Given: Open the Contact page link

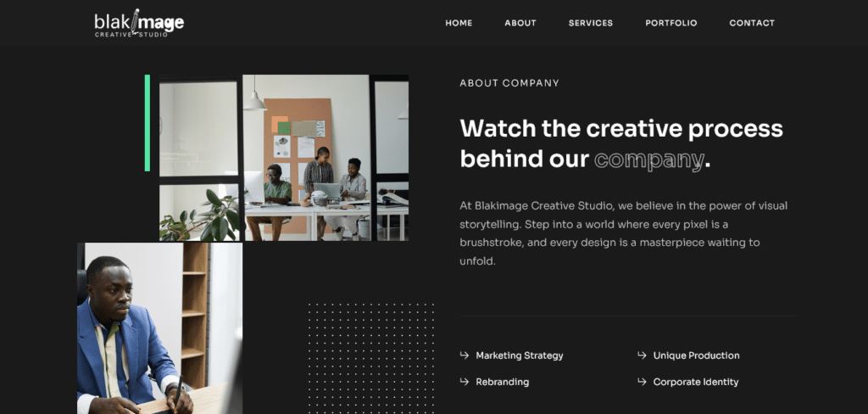Looking at the screenshot, I should pos(752,23).
